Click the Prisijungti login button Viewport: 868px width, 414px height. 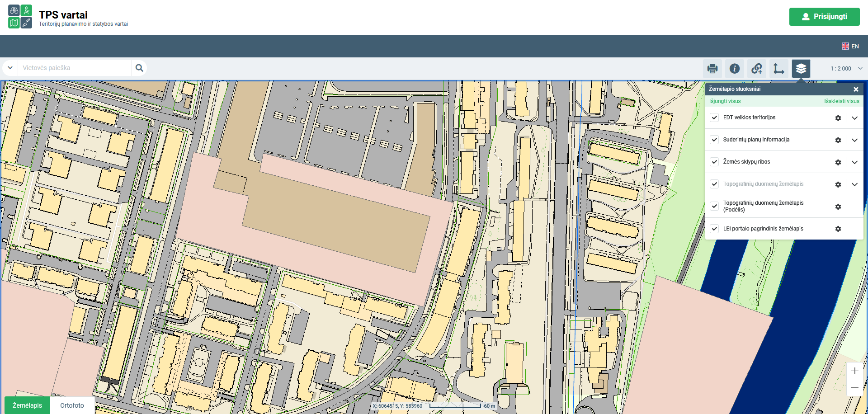(x=824, y=17)
